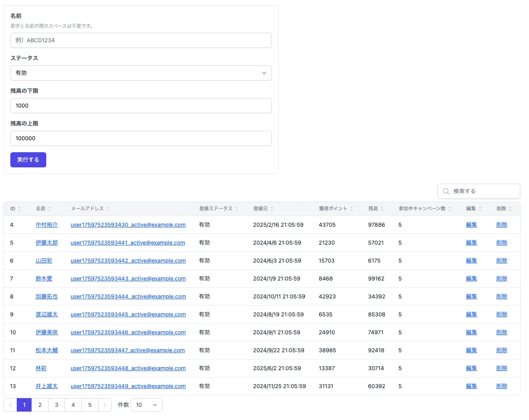
Task: Click the 残高の上限 input field
Action: [141, 138]
